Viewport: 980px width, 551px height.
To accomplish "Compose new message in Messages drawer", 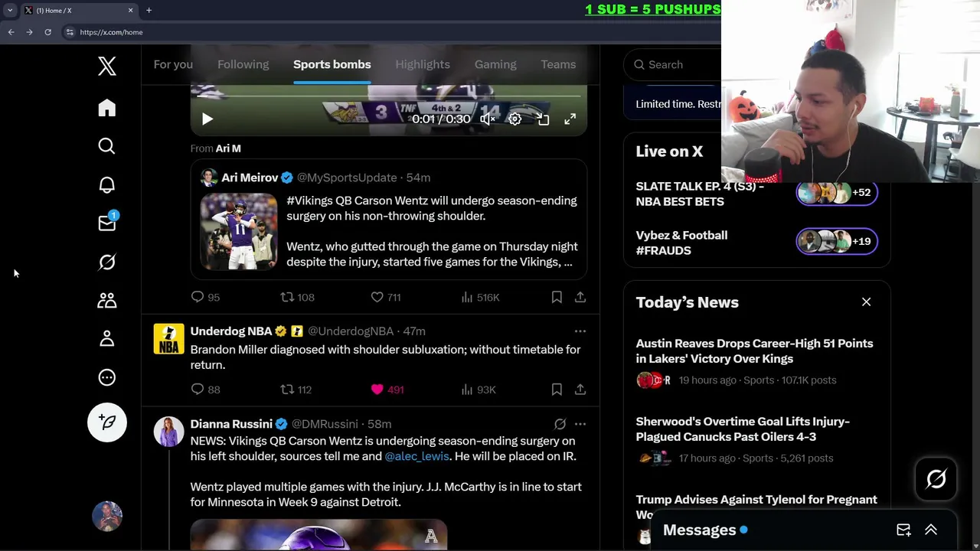I will (x=903, y=530).
